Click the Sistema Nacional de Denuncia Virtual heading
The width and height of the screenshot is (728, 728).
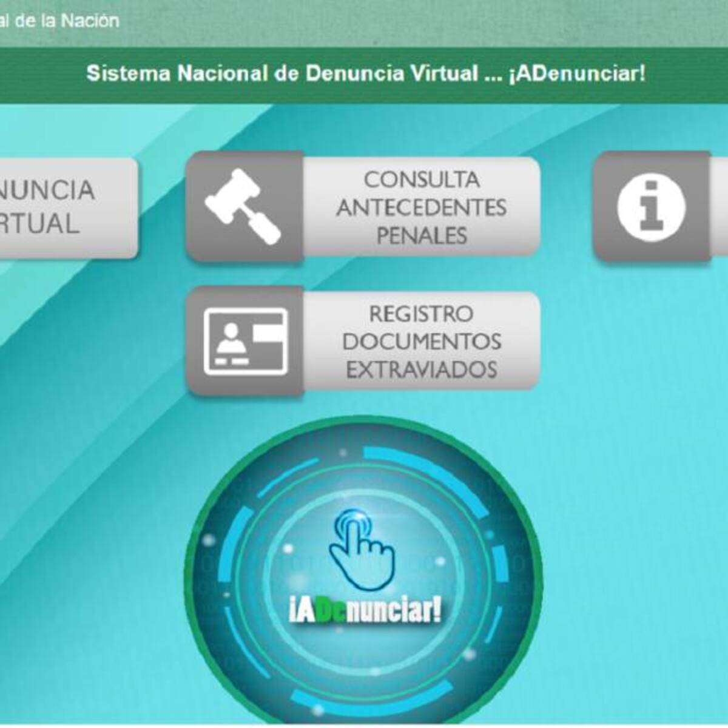click(x=365, y=74)
